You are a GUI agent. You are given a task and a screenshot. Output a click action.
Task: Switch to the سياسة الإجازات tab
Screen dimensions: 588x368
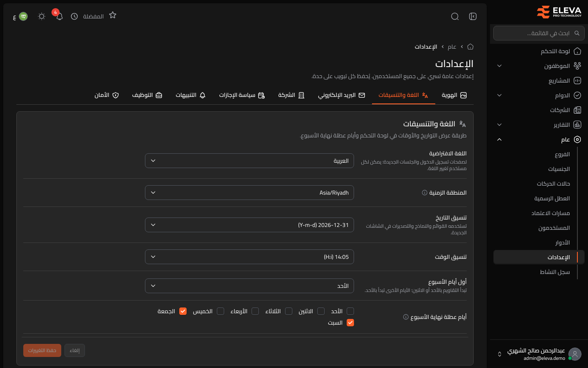242,95
